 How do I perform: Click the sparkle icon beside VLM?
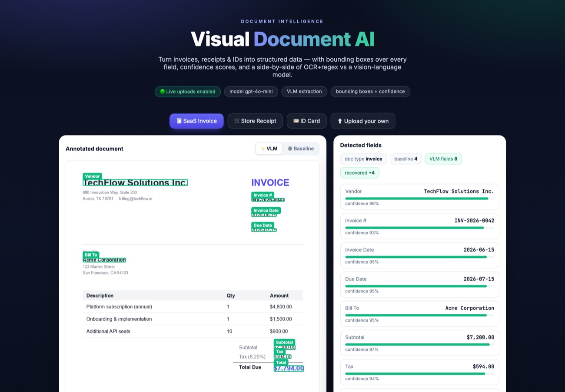pos(263,149)
